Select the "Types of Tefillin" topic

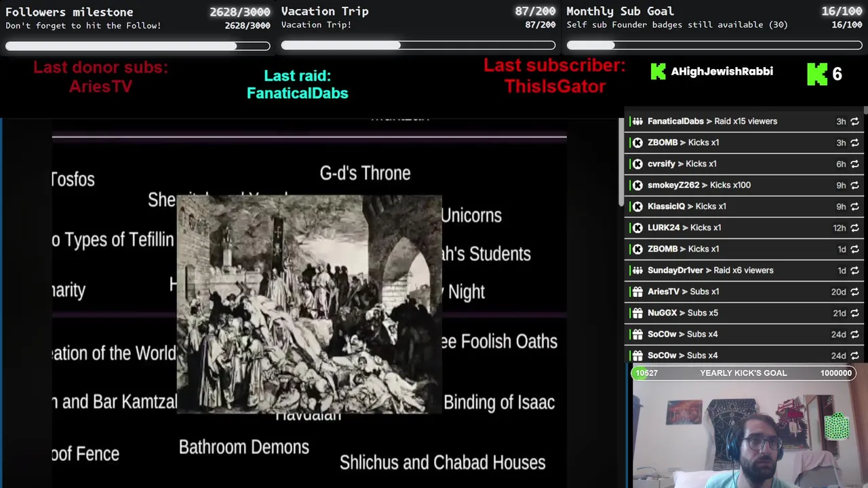113,240
